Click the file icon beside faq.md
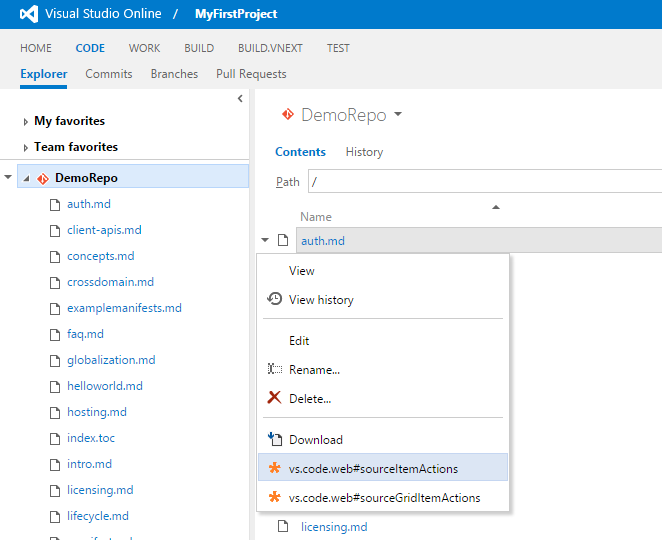This screenshot has width=662, height=540. click(x=55, y=335)
